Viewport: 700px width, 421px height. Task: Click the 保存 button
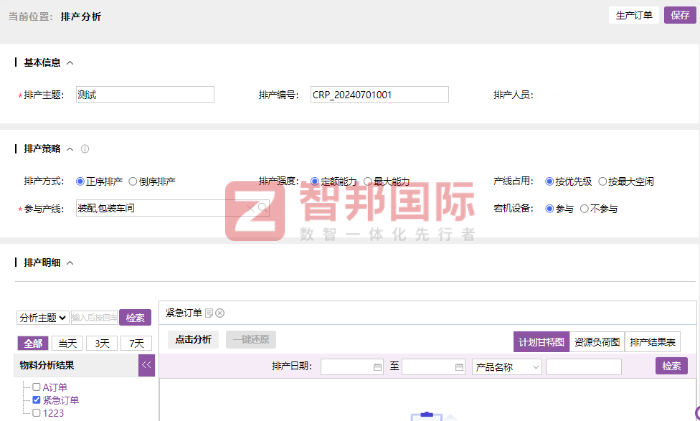tap(678, 15)
